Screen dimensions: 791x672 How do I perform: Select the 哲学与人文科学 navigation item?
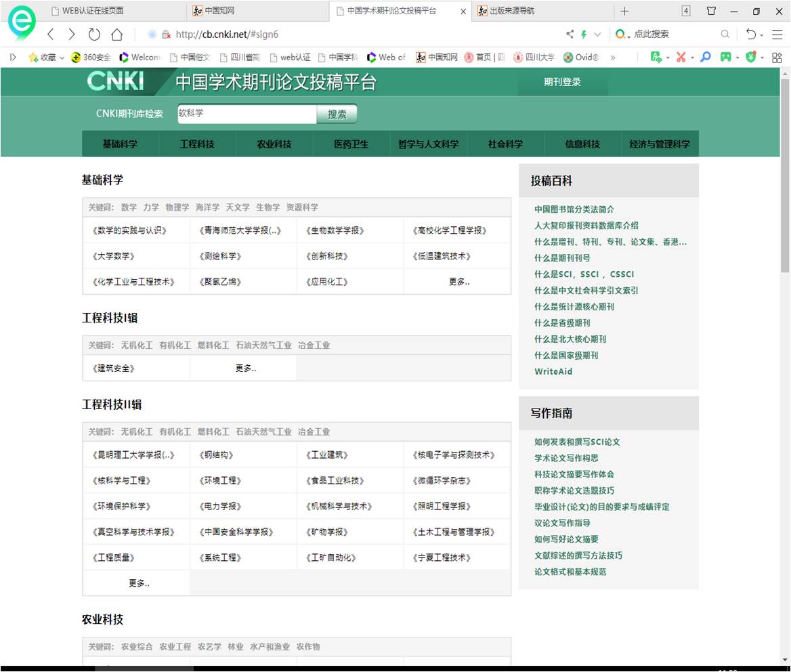coord(428,144)
